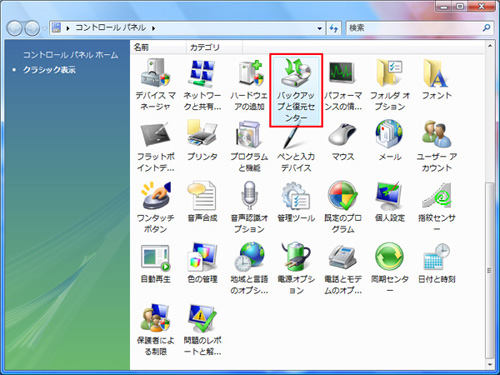The height and width of the screenshot is (375, 500).
Task: Sort by the 名前 column header
Action: pyautogui.click(x=158, y=47)
